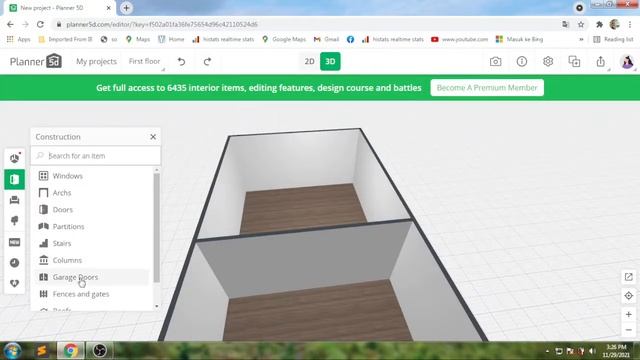
Task: Go back in the browser
Action: point(10,24)
